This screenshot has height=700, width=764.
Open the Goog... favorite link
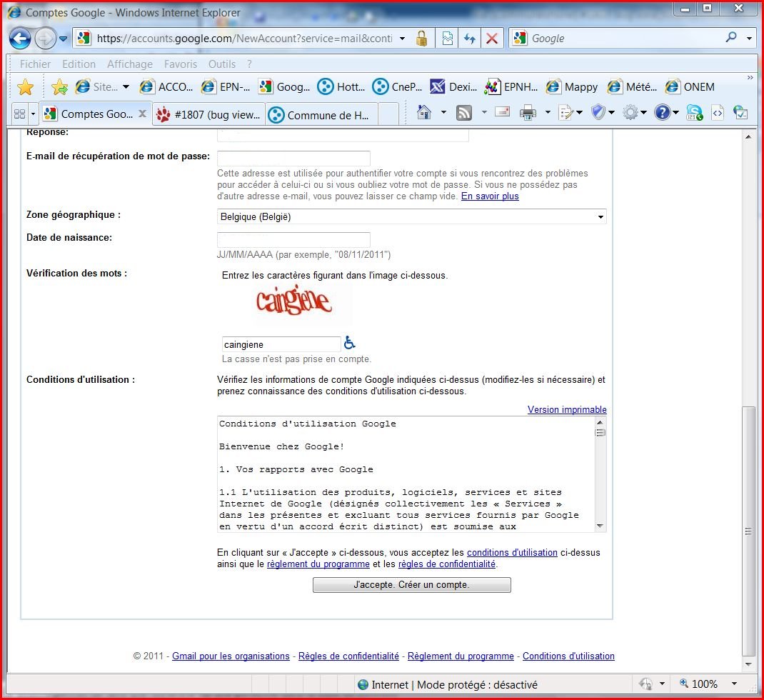pyautogui.click(x=284, y=87)
